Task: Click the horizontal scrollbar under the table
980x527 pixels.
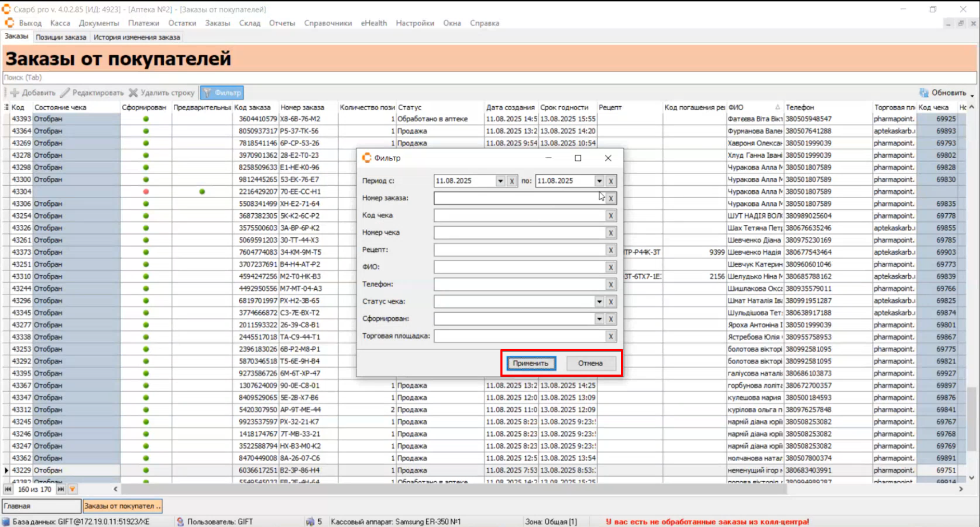Action: [453, 489]
